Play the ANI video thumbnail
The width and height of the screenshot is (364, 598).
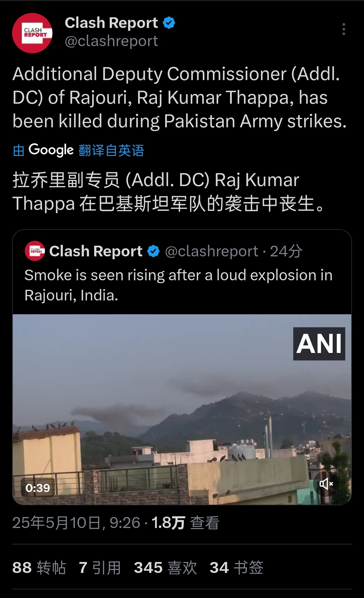[x=182, y=409]
